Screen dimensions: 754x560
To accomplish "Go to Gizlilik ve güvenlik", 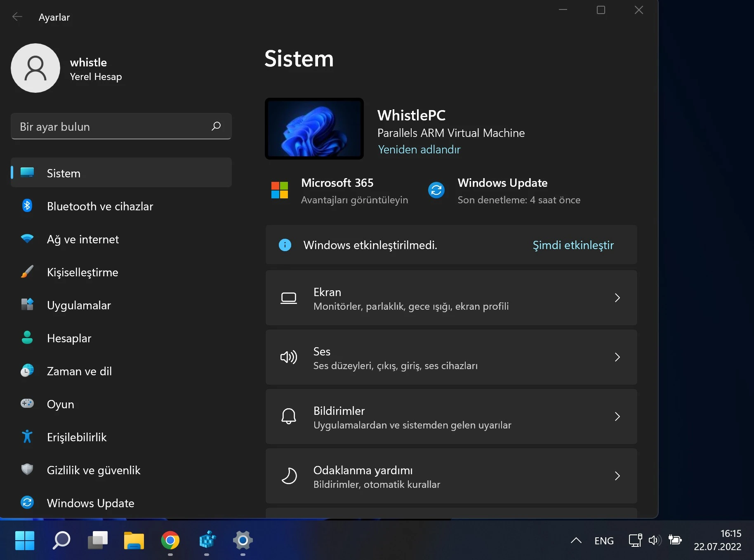I will [121, 470].
